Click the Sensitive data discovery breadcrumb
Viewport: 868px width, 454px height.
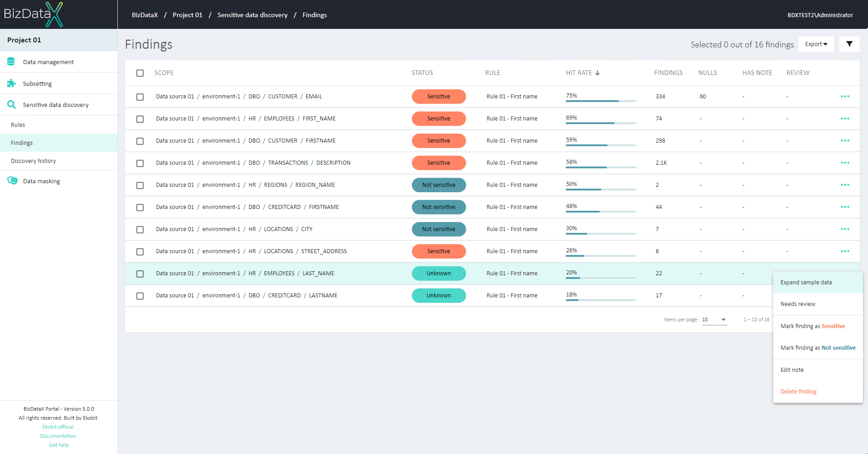(252, 15)
